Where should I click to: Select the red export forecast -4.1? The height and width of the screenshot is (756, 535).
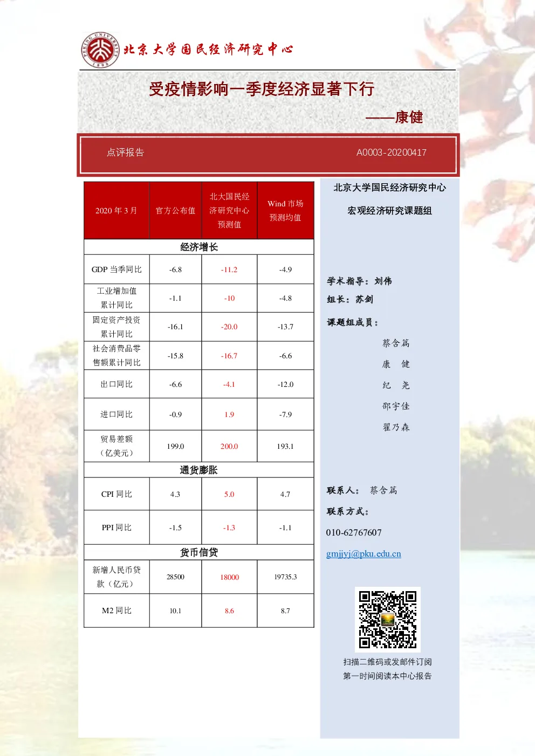point(229,384)
